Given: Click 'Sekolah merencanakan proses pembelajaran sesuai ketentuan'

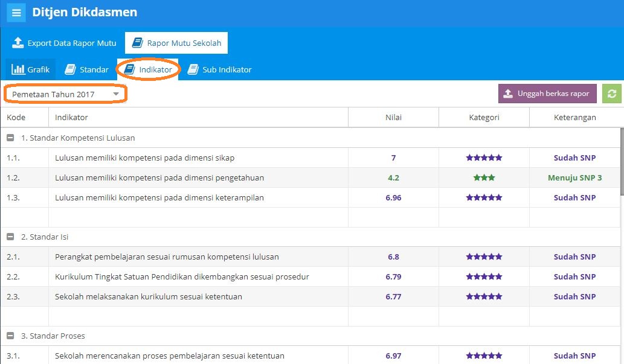Looking at the screenshot, I should pos(170,356).
